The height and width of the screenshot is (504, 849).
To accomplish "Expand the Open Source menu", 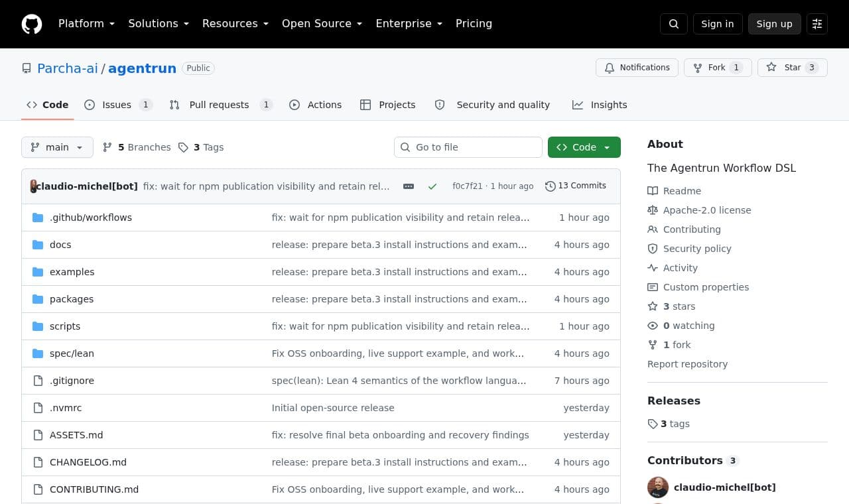I will (322, 24).
